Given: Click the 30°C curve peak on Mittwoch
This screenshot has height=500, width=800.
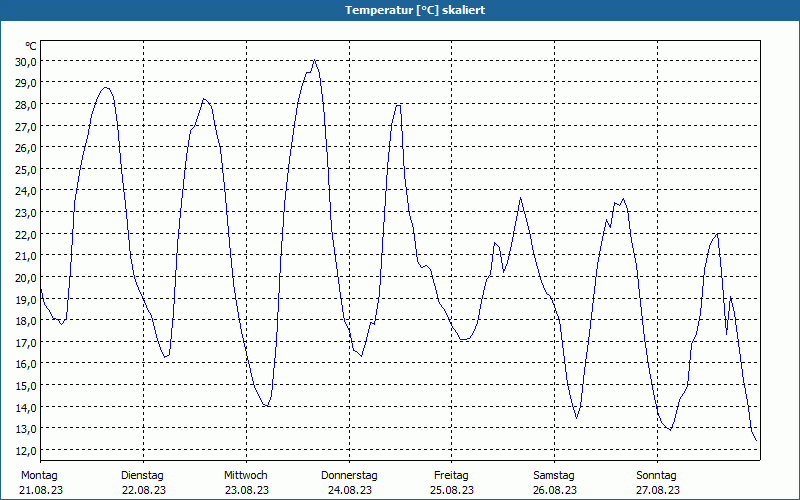Looking at the screenshot, I should [314, 60].
